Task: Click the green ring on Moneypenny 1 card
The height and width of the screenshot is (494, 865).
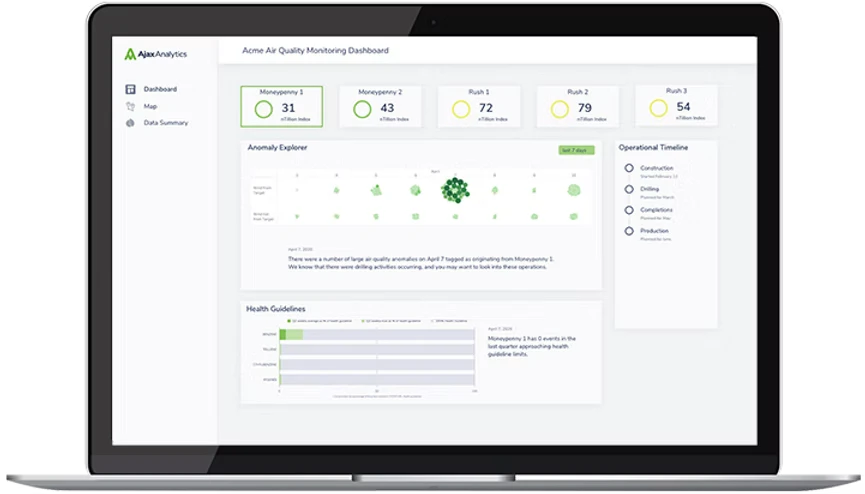Action: click(264, 109)
